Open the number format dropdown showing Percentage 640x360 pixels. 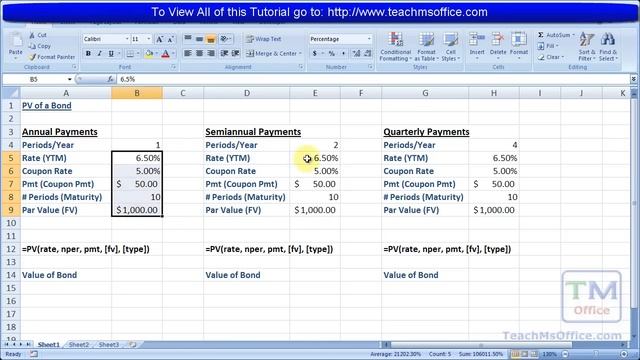tap(369, 39)
